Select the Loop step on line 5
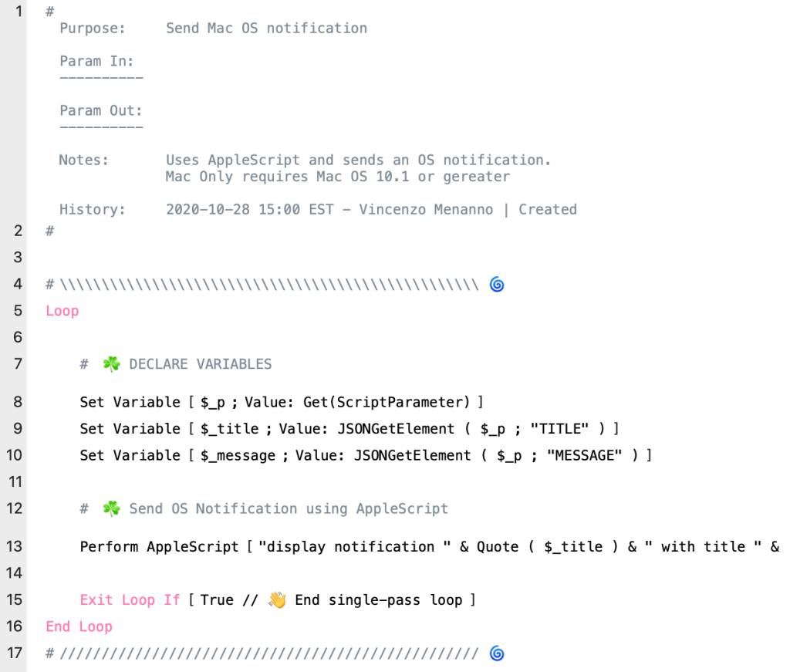 [62, 311]
